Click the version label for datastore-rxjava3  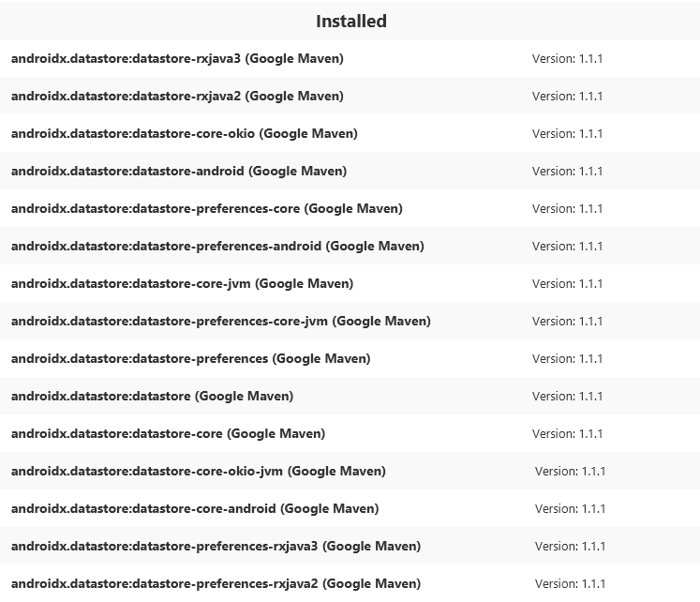567,58
